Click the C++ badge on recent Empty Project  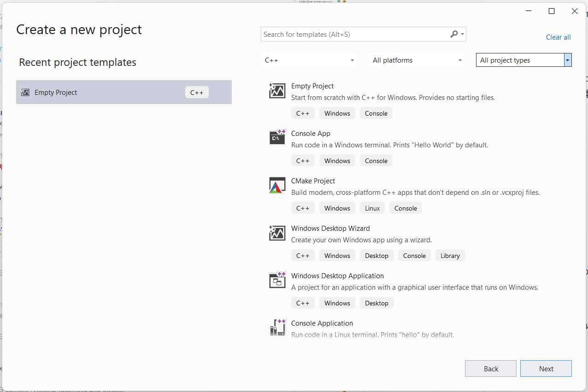197,92
